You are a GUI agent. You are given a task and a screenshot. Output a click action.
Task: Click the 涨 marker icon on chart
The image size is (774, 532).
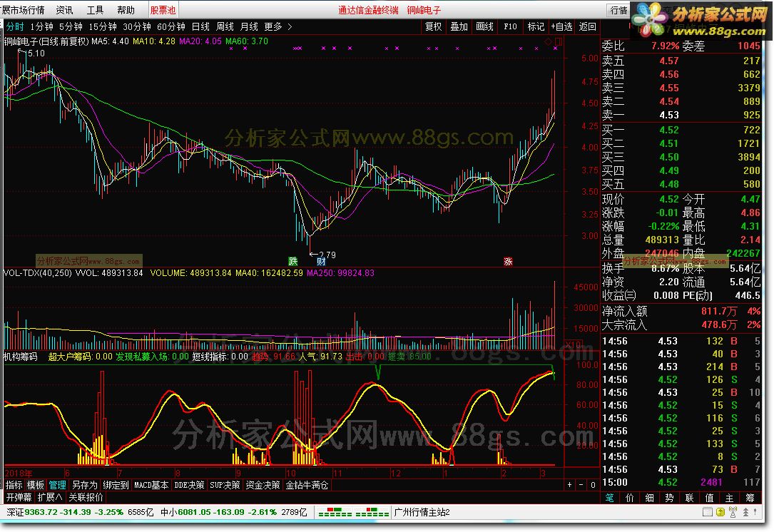pyautogui.click(x=508, y=261)
